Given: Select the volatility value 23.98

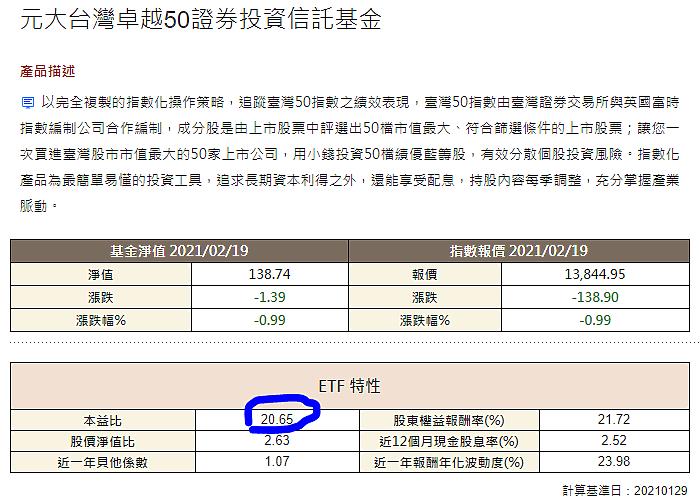Looking at the screenshot, I should click(614, 461).
